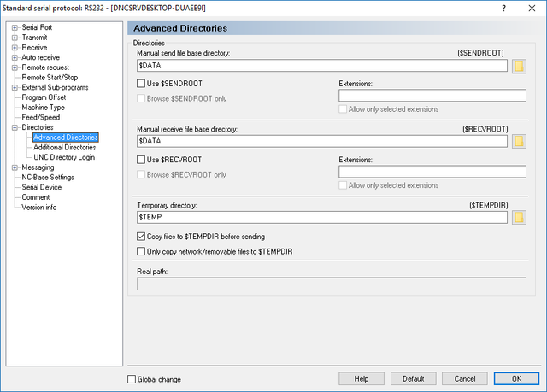Toggle Only copy network/removable files to $TEMPDIR
This screenshot has height=392, width=547.
click(141, 251)
